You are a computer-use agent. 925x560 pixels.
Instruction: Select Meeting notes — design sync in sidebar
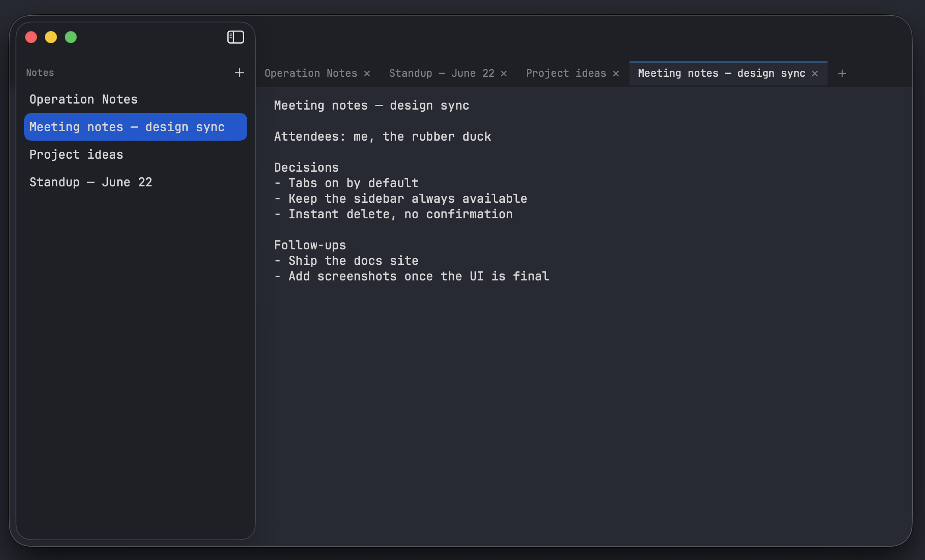click(135, 127)
